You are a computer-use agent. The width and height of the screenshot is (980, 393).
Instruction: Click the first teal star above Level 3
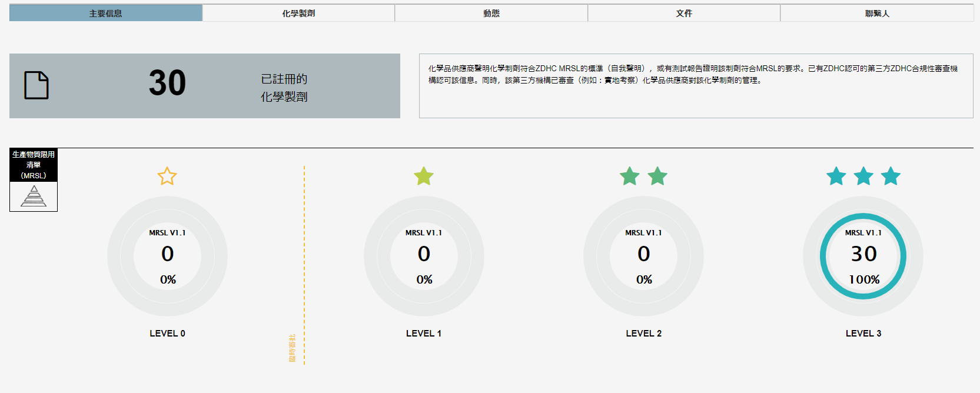click(x=836, y=176)
